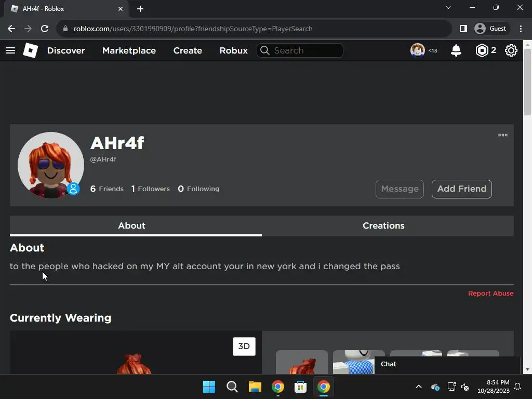Click the search magnifier icon in Roblox bar
This screenshot has width=532, height=399.
(265, 50)
